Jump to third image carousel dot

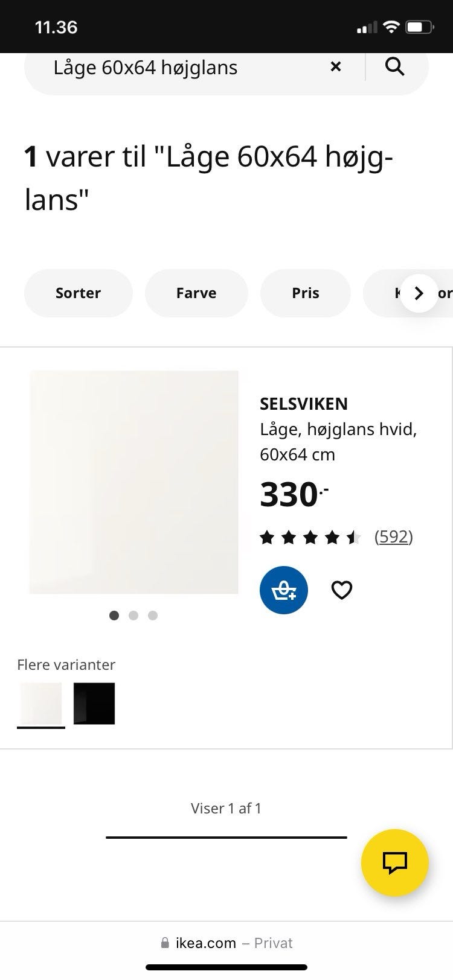pyautogui.click(x=153, y=616)
